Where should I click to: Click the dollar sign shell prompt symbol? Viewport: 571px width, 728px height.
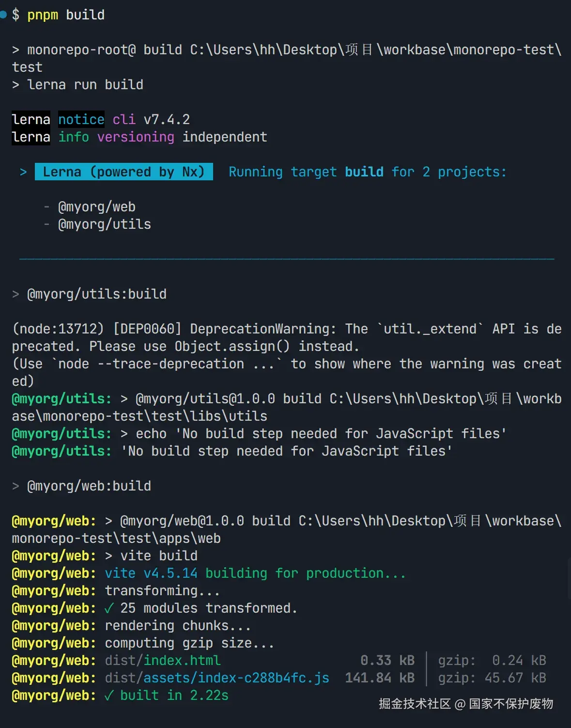pos(16,15)
